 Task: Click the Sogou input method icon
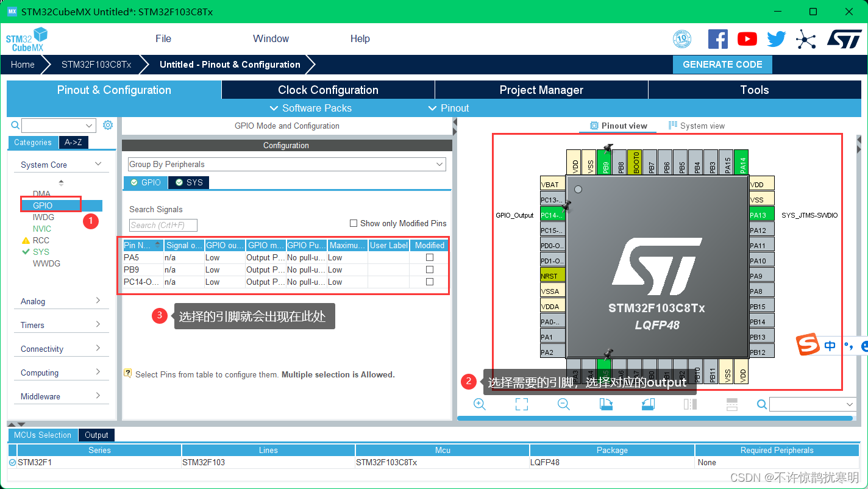pos(808,346)
